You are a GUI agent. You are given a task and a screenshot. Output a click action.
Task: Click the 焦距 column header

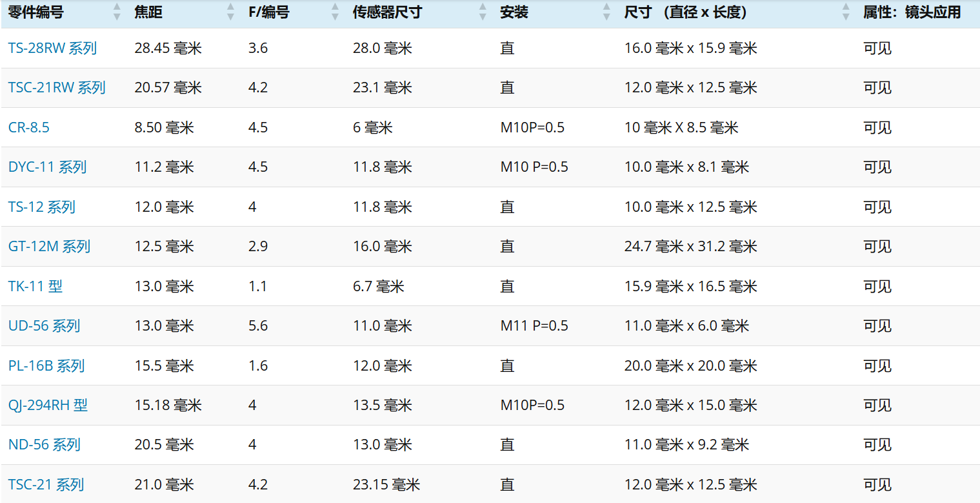tap(148, 12)
